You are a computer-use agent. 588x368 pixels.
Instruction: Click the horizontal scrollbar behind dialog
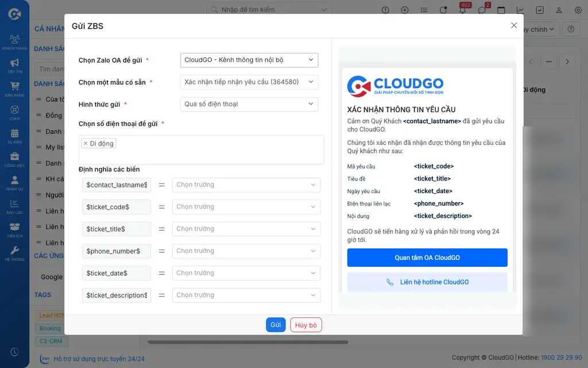(x=248, y=342)
